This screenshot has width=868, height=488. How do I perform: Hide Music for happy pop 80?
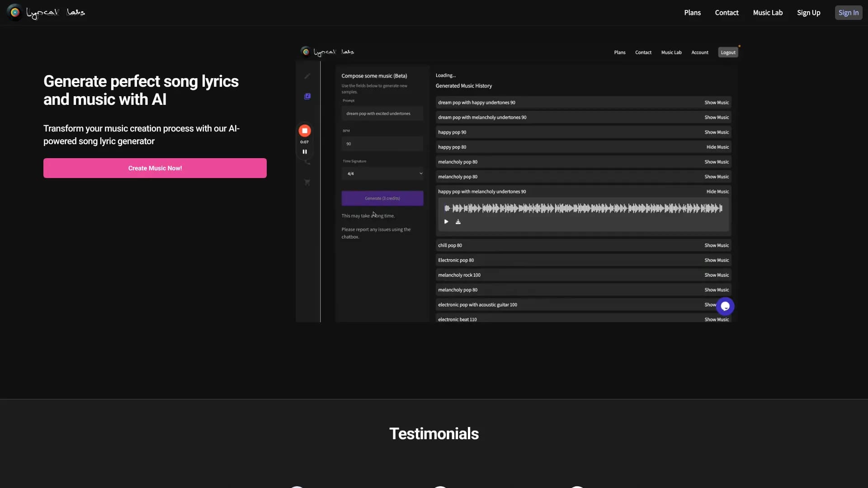(x=717, y=147)
